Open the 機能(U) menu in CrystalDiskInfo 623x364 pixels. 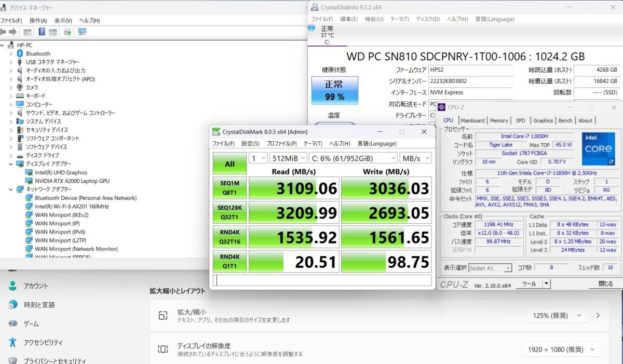point(373,19)
